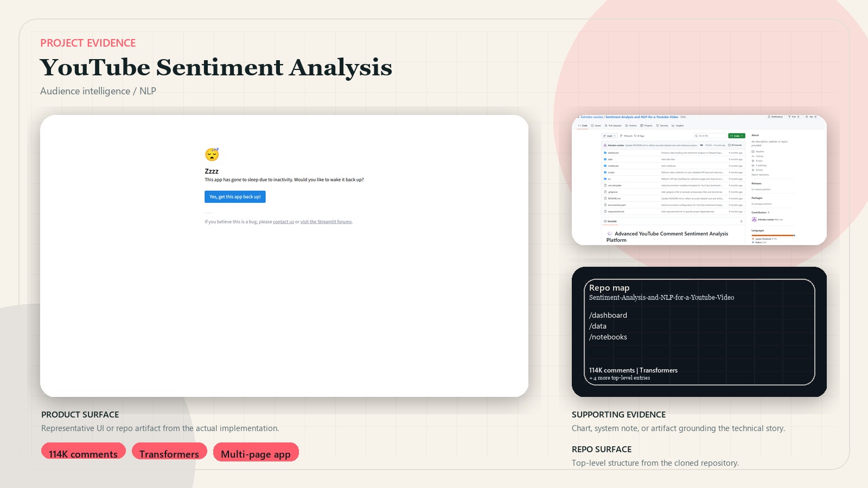Viewport: 868px width, 488px height.
Task: Expand the truncated commit message ellipsis
Action: tap(701, 145)
